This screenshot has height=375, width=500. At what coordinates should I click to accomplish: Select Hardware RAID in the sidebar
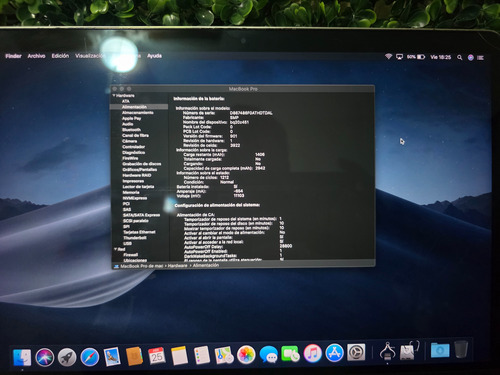[137, 175]
